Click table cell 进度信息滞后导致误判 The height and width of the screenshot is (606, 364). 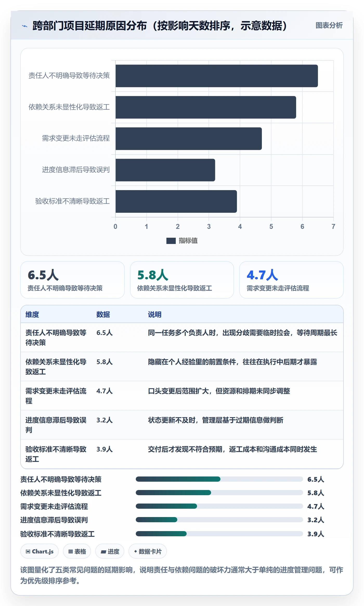56,425
